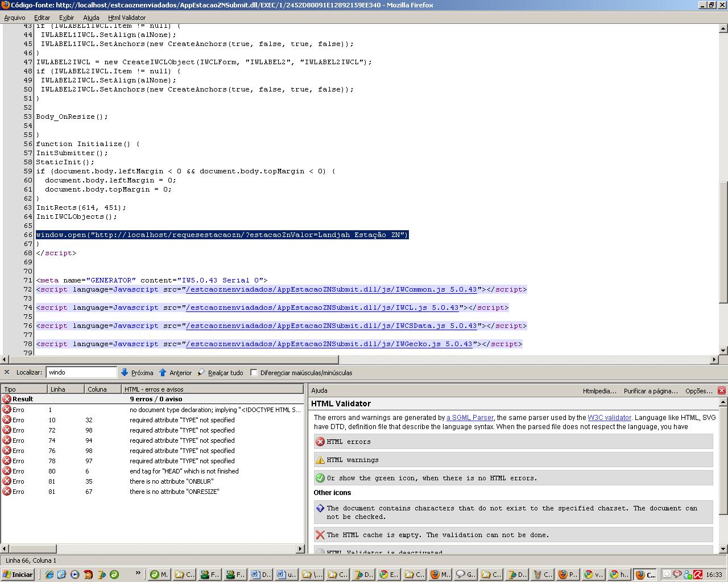The image size is (728, 582).
Task: Open the SGML Parser link
Action: (470, 418)
